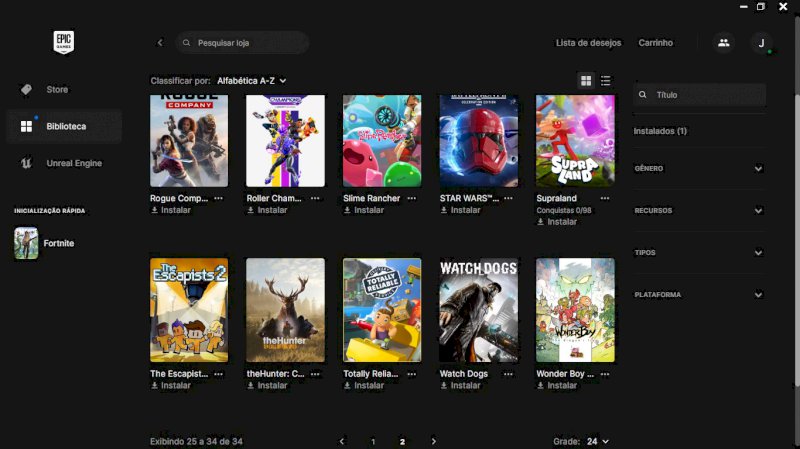Open Supraland options menu
The height and width of the screenshot is (449, 800).
(605, 198)
